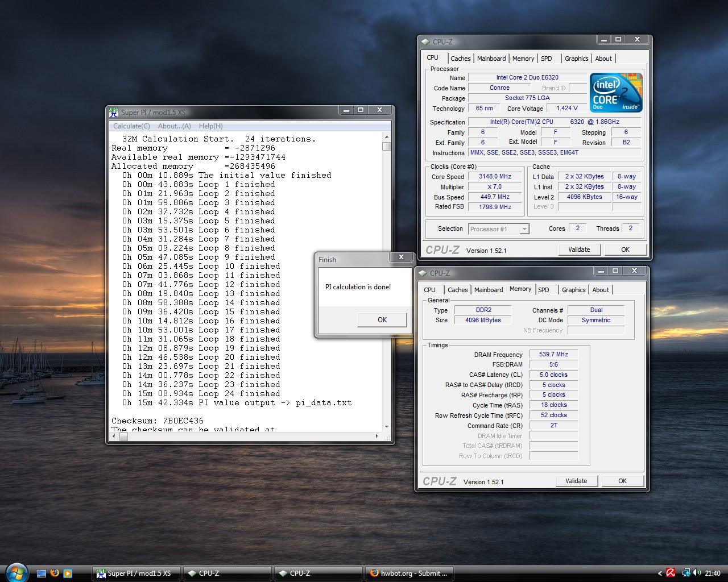Minimize upper CPU-Z window

pos(604,40)
